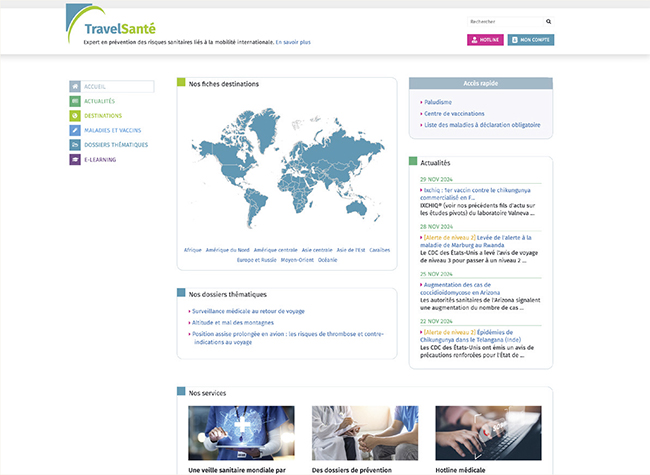Click the Nos dossiers thématiques heading
650x475 pixels.
pos(228,294)
